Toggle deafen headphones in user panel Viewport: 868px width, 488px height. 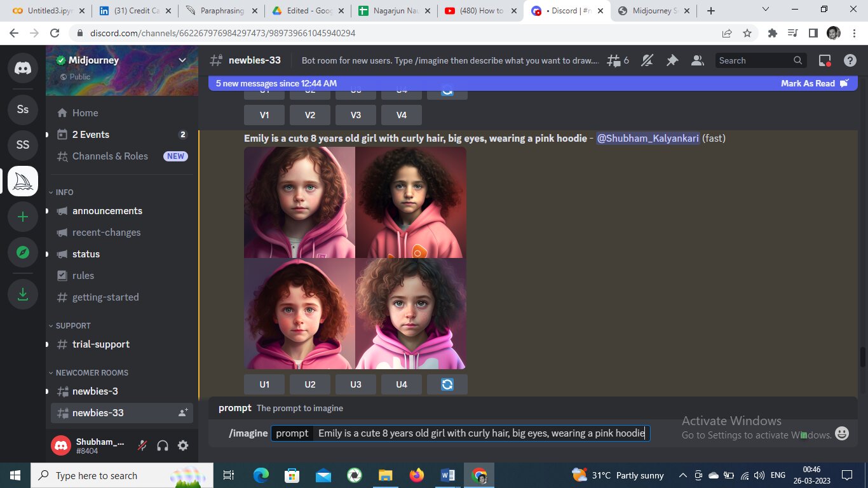tap(163, 445)
